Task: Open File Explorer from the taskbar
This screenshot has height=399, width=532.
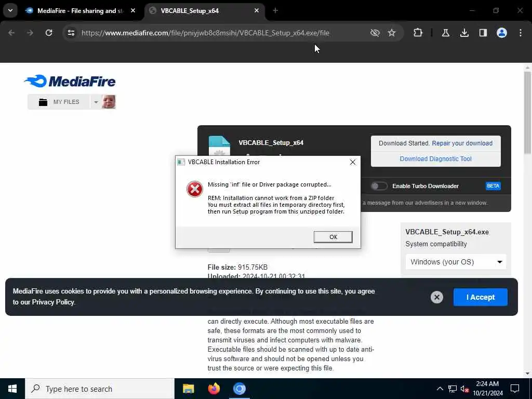Action: 188,389
